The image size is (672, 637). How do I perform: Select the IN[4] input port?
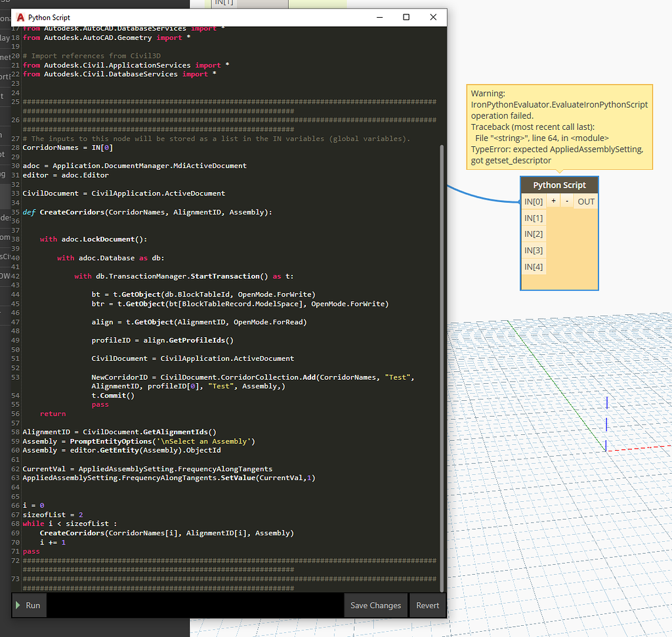533,266
